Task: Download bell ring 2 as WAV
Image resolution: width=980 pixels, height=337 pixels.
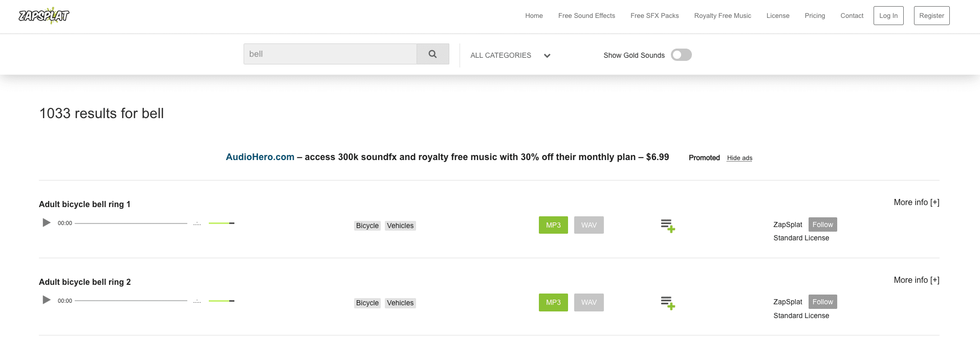Action: 589,302
